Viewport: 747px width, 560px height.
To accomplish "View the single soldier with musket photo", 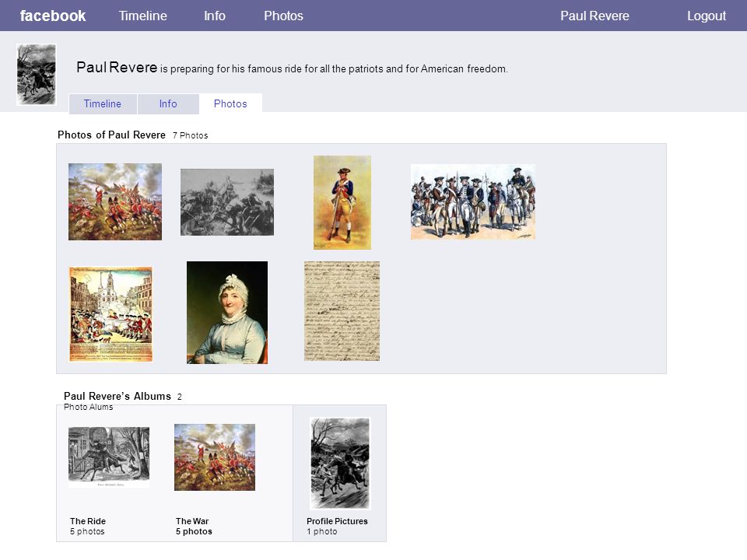I will 342,202.
